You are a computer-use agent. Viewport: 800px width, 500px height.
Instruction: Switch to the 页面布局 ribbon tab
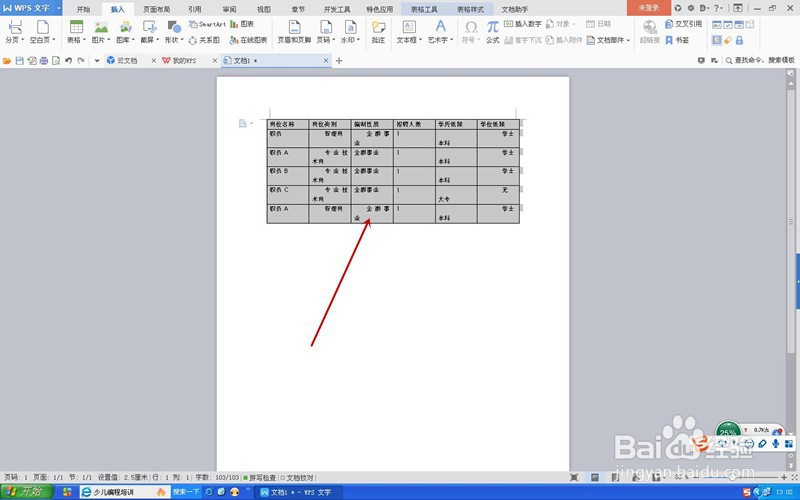click(157, 9)
